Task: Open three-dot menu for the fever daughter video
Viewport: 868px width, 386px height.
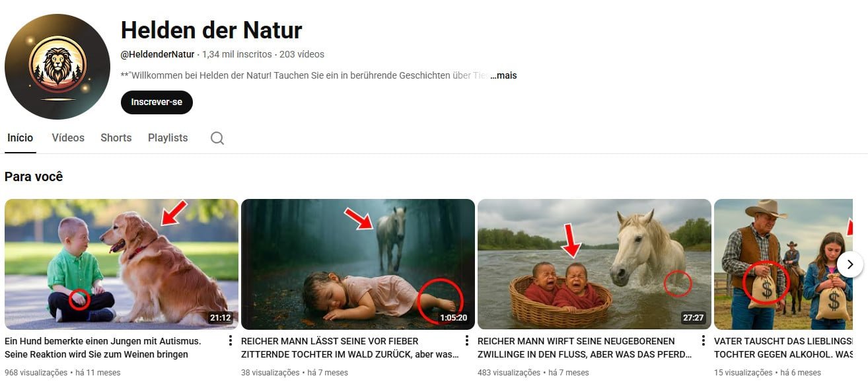Action: click(x=467, y=341)
